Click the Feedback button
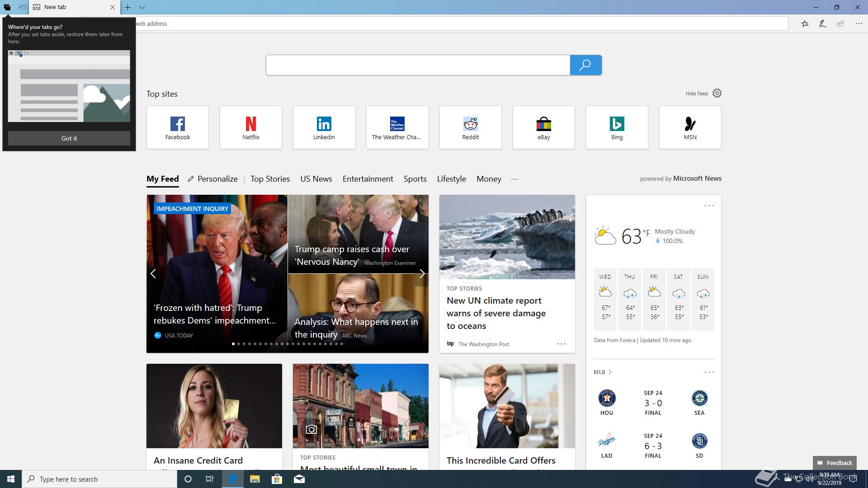868x488 pixels. click(x=835, y=463)
